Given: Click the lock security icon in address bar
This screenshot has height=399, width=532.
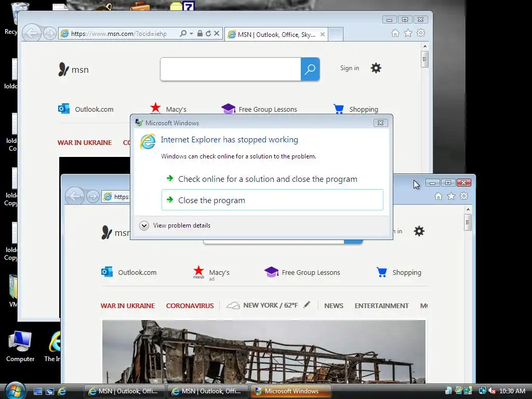Looking at the screenshot, I should (200, 33).
